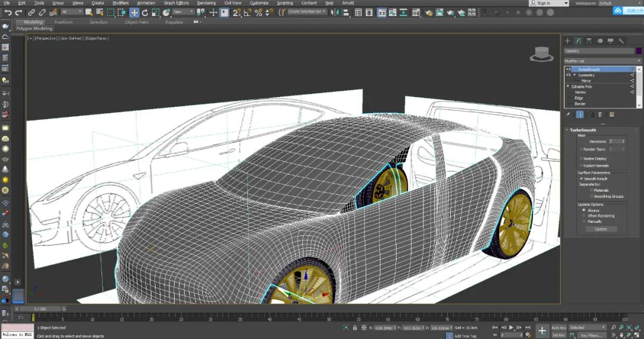
Task: Toggle the Smooth Result checkbox
Action: [x=581, y=179]
